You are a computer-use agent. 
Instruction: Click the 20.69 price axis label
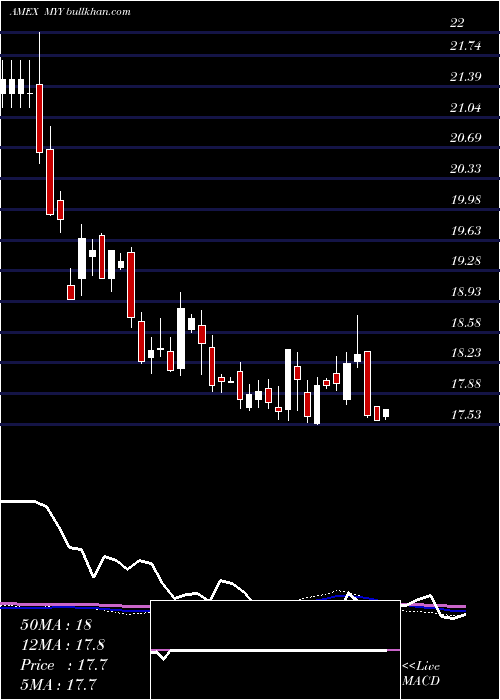point(466,138)
